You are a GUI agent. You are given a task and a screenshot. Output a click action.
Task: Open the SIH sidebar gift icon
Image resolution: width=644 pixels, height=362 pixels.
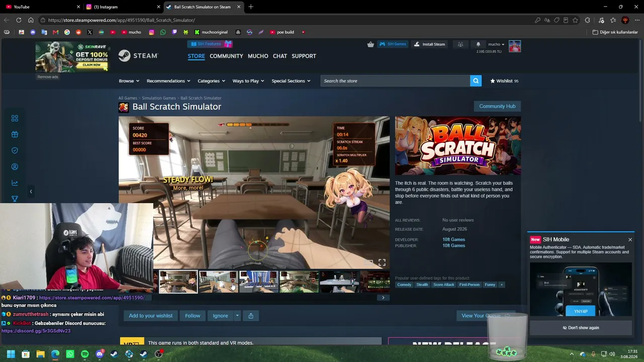point(15,134)
